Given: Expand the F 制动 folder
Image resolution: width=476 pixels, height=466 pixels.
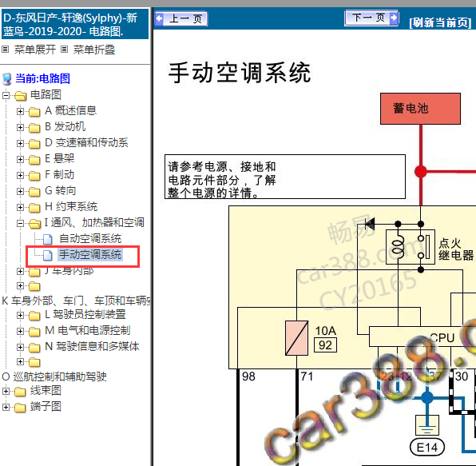Looking at the screenshot, I should tap(20, 175).
